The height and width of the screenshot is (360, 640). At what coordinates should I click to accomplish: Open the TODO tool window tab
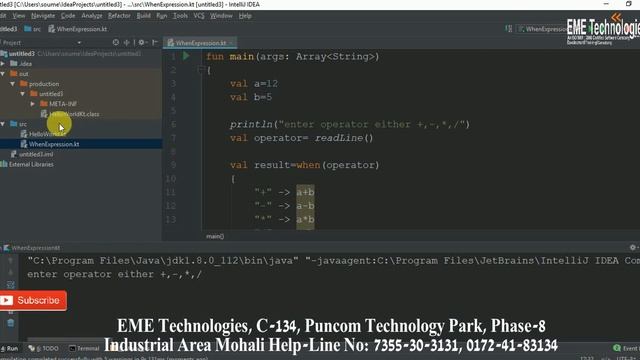44,348
